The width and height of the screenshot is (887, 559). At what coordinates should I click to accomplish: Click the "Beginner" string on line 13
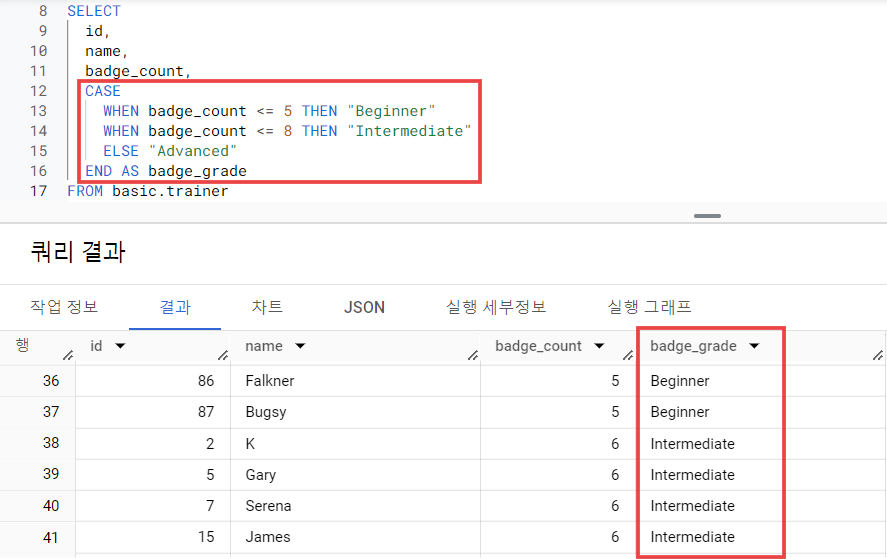(x=391, y=111)
